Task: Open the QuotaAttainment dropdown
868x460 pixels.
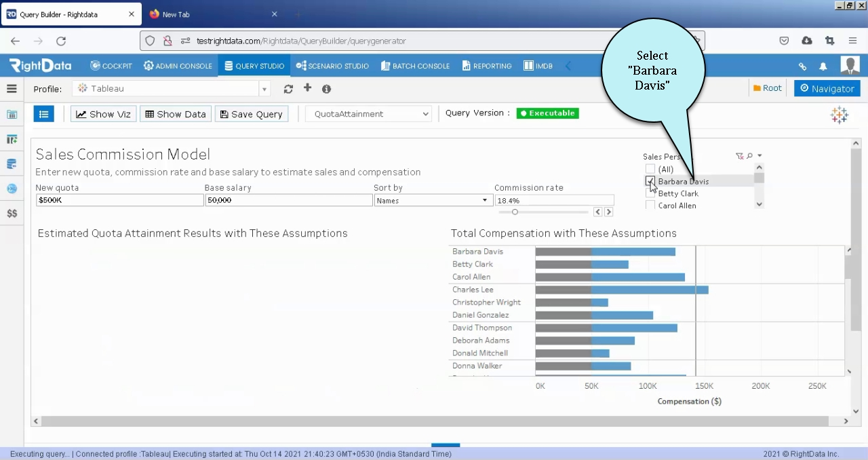Action: pos(369,114)
